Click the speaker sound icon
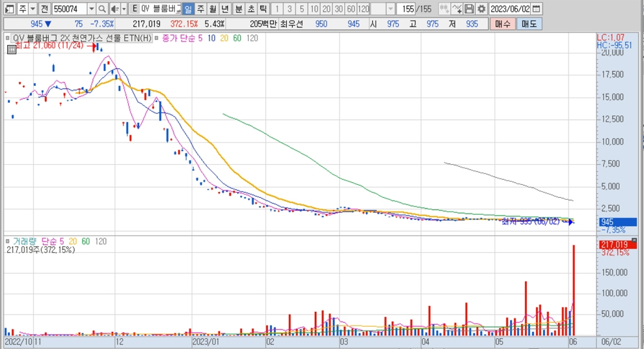The image size is (644, 349). (x=114, y=8)
